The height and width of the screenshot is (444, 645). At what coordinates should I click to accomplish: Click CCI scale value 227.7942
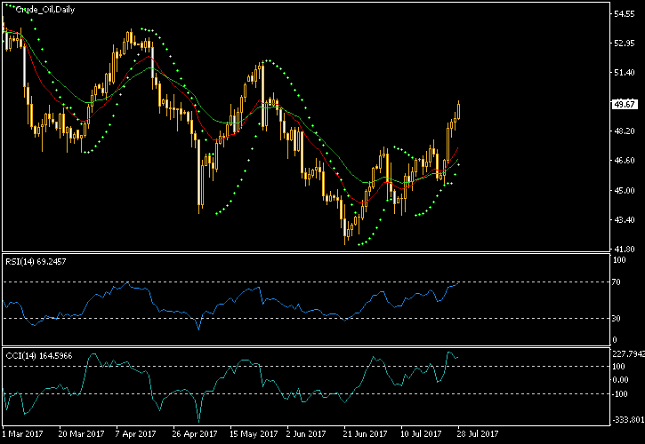click(628, 354)
